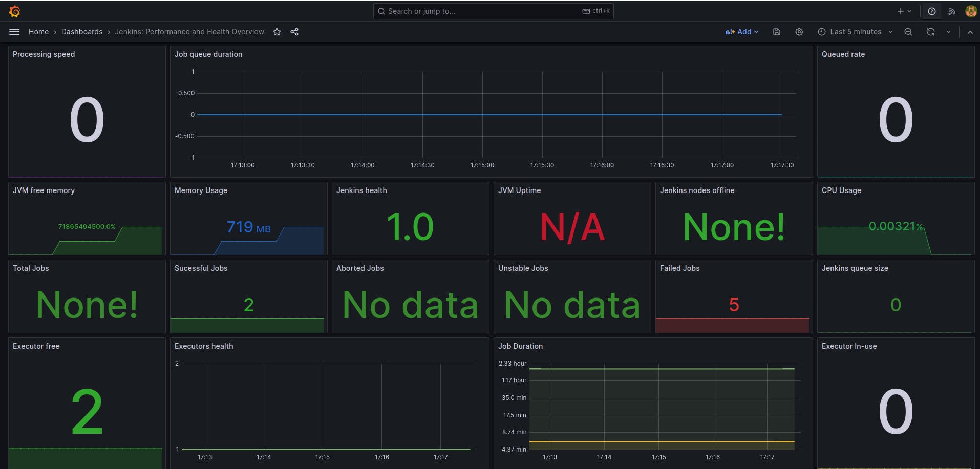Click the Grafana logo icon
980x469 pixels.
pos(14,11)
